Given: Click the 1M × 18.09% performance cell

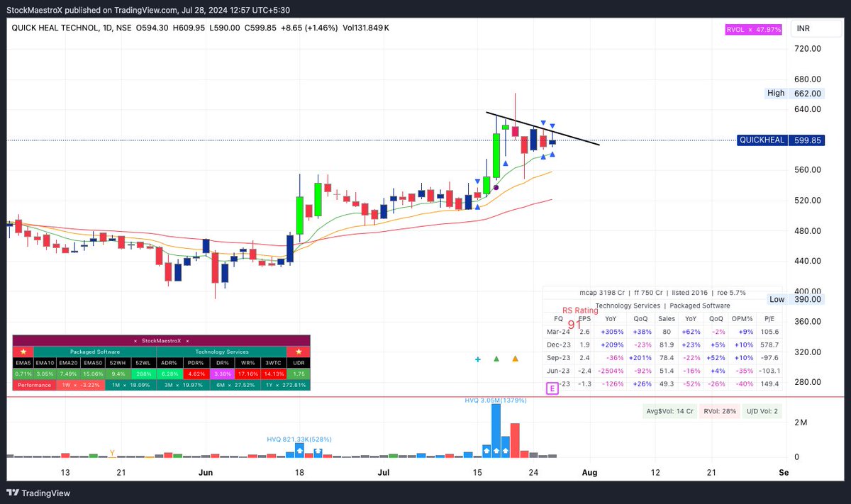Looking at the screenshot, I should tap(130, 385).
